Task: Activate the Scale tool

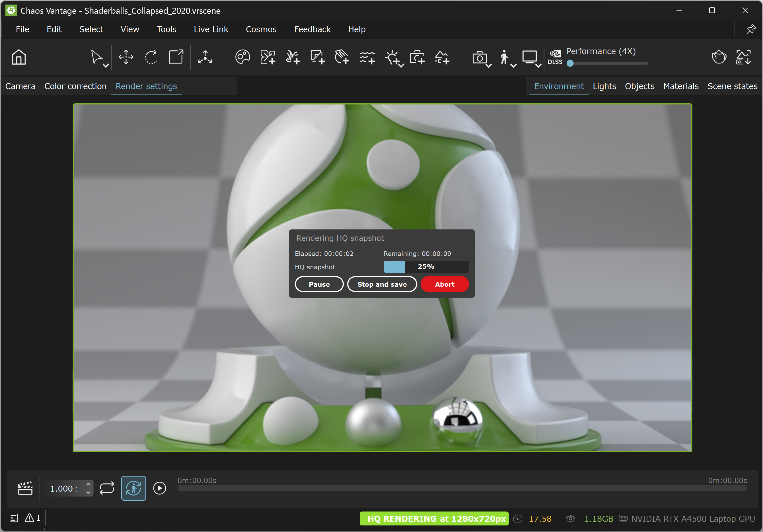Action: [176, 57]
